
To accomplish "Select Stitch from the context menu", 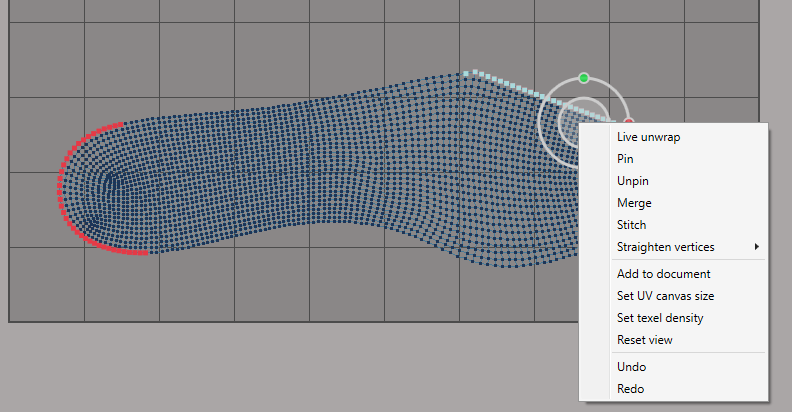I will [631, 225].
